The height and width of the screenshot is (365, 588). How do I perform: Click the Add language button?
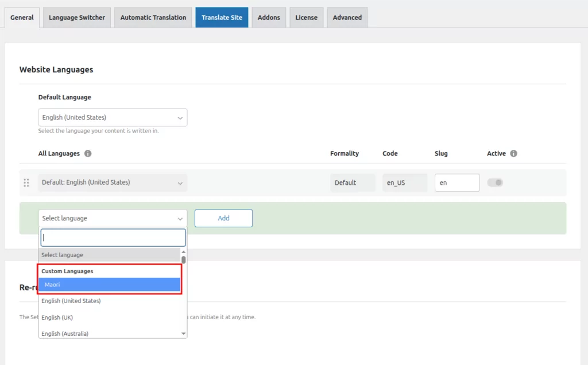point(223,218)
